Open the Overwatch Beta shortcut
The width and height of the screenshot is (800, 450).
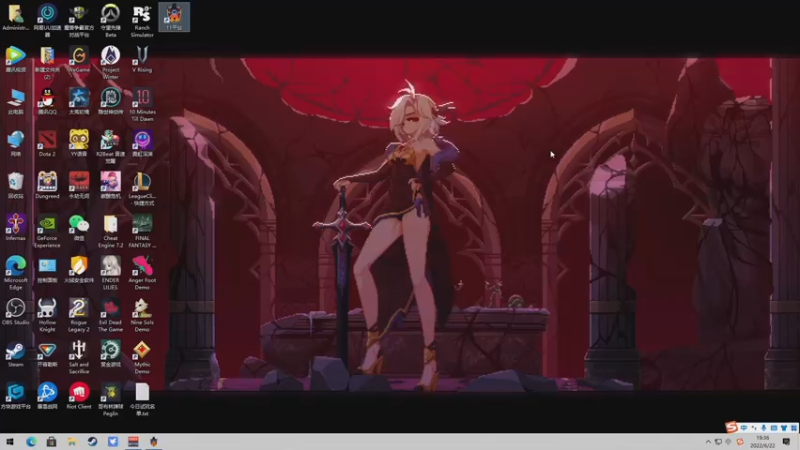[110, 20]
